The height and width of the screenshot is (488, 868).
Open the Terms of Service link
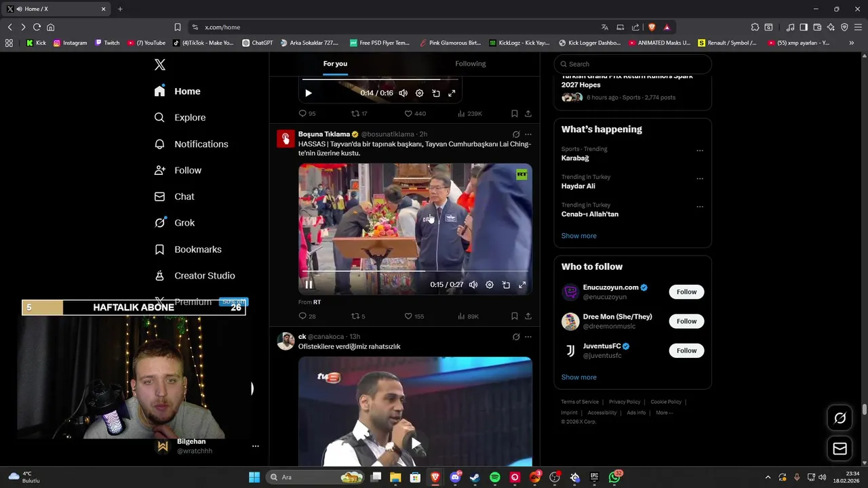click(580, 402)
